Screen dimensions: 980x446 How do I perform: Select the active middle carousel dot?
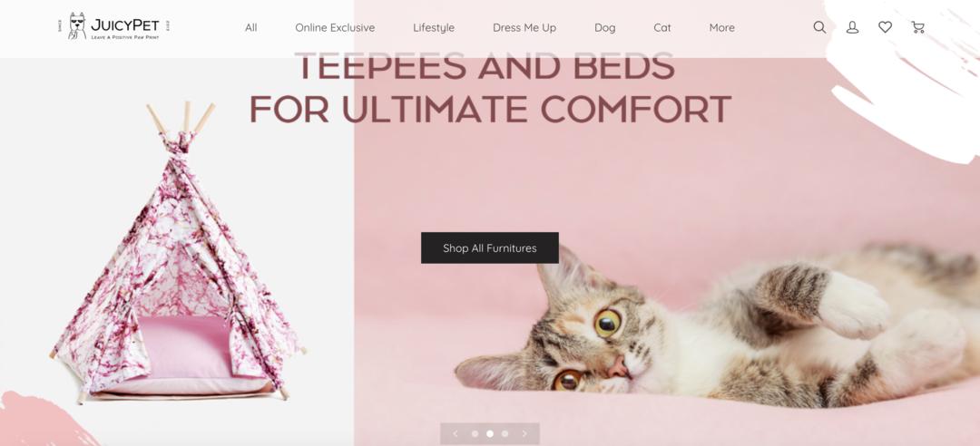(490, 433)
